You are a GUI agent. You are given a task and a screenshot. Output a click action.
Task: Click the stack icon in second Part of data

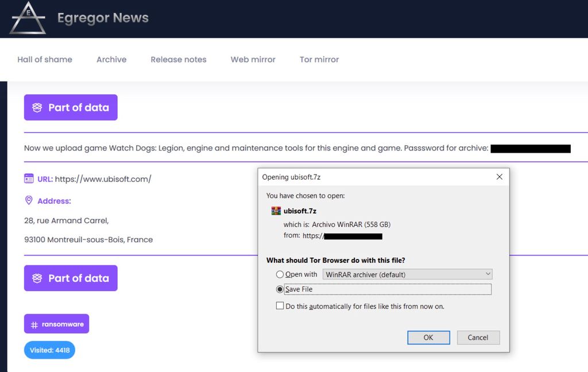tap(37, 278)
